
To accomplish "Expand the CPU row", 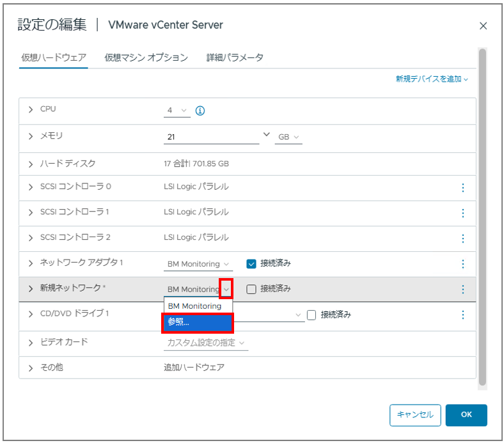I will (31, 109).
